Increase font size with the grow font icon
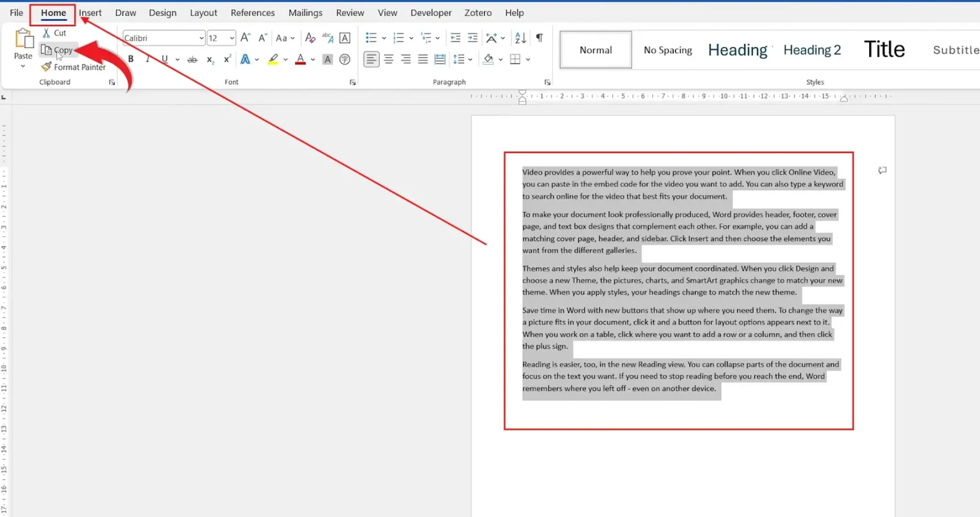The image size is (980, 517). (x=246, y=38)
